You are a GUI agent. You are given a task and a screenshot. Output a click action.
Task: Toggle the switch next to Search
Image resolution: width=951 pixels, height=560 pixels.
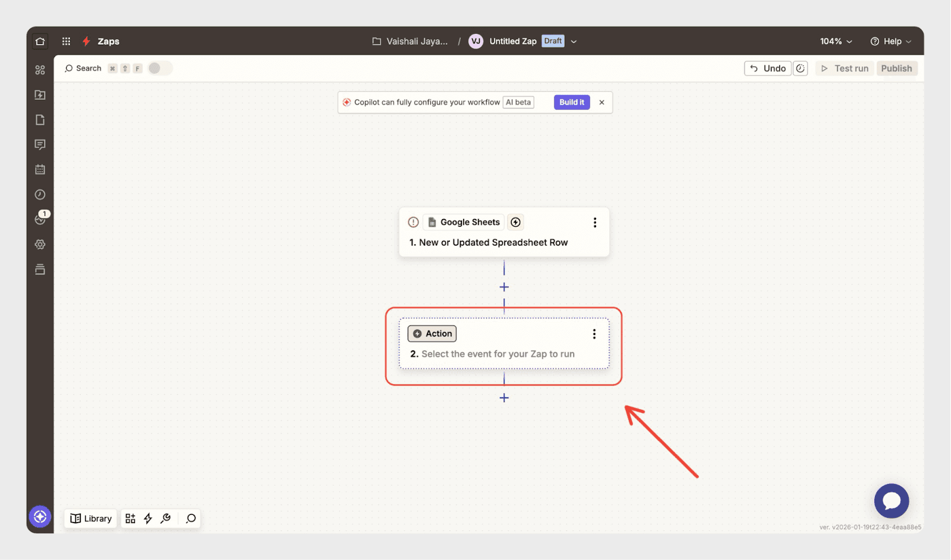pyautogui.click(x=159, y=68)
